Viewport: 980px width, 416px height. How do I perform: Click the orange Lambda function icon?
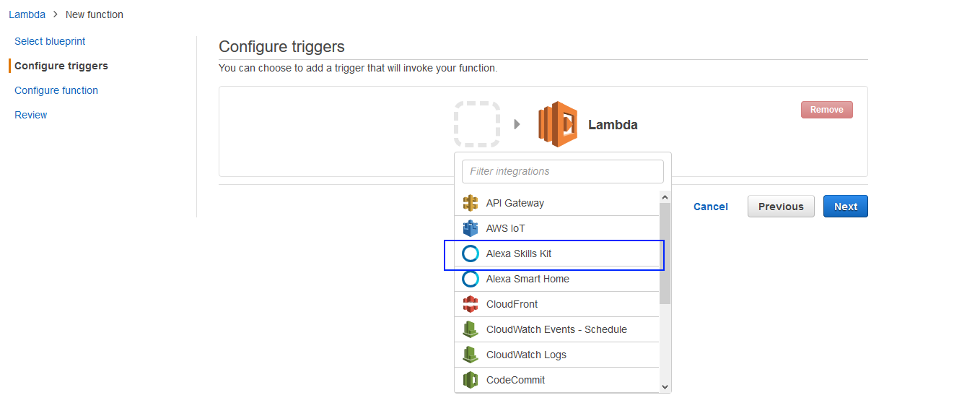point(558,124)
